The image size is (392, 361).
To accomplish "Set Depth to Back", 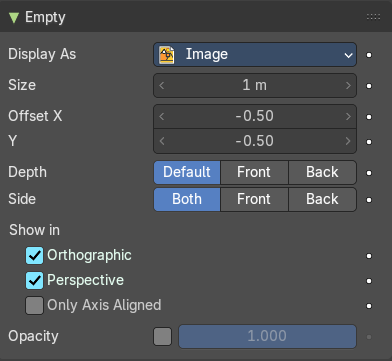I will pyautogui.click(x=322, y=172).
